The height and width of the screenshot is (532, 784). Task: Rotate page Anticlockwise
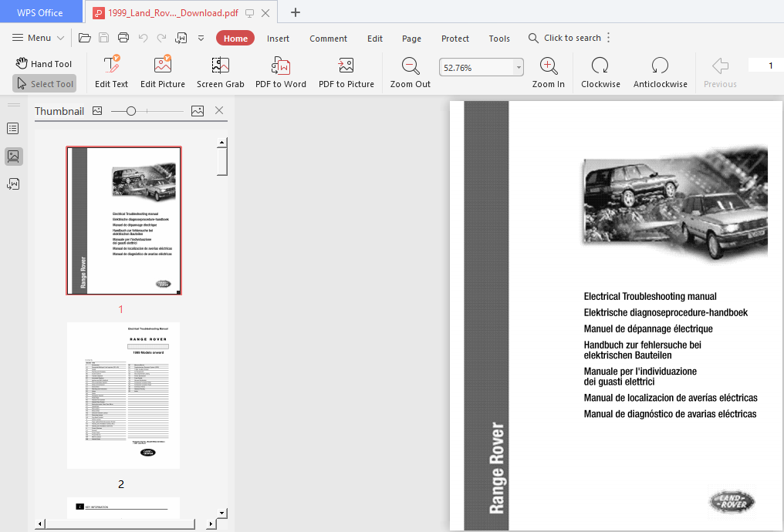pyautogui.click(x=660, y=72)
